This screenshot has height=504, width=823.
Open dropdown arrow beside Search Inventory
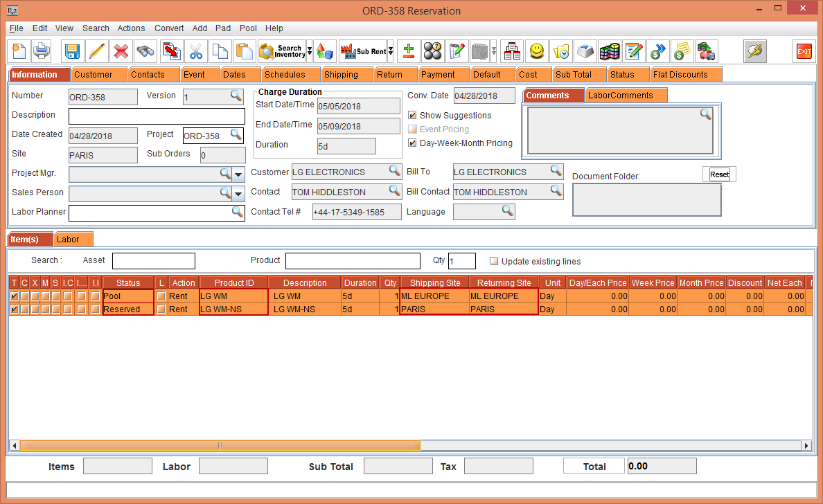coord(310,51)
